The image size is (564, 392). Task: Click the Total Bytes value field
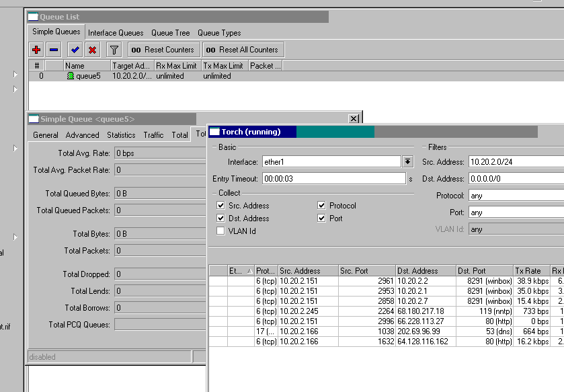[161, 234]
